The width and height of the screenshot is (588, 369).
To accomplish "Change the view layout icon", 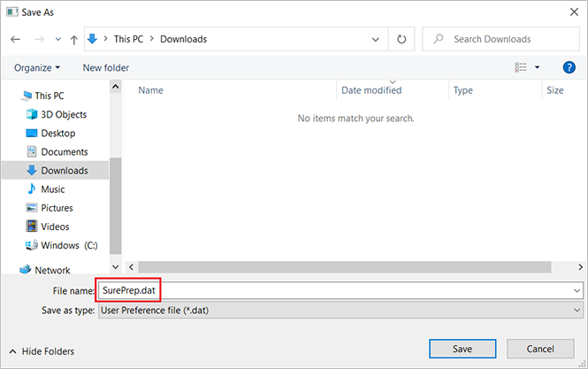I will coord(521,67).
